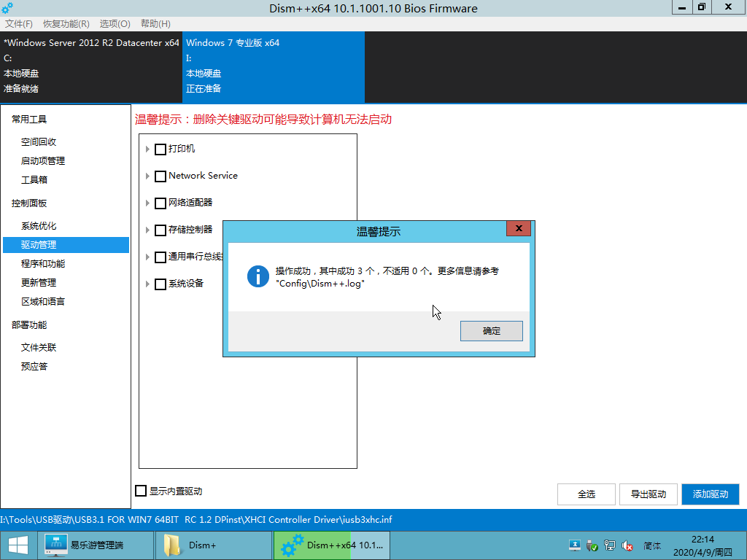
Task: Open 文件关联 in the sidebar
Action: click(39, 348)
